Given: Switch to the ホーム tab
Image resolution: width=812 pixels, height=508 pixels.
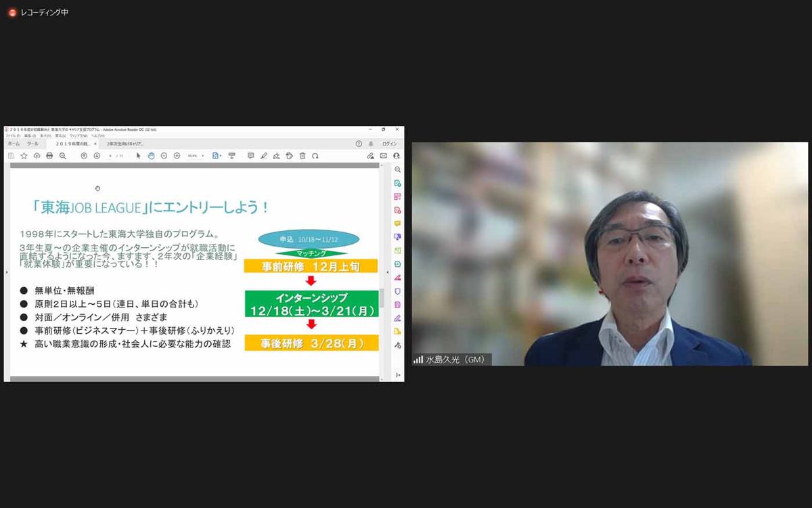Looking at the screenshot, I should (x=14, y=144).
